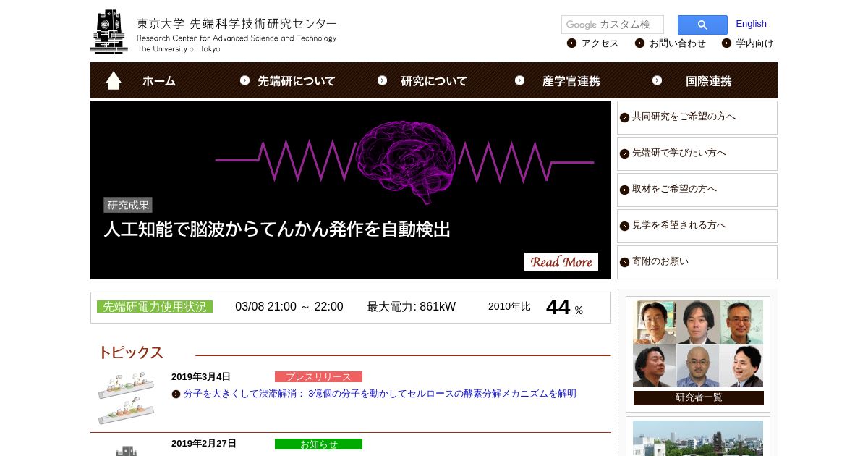Click the 2010年比 label

point(509,307)
